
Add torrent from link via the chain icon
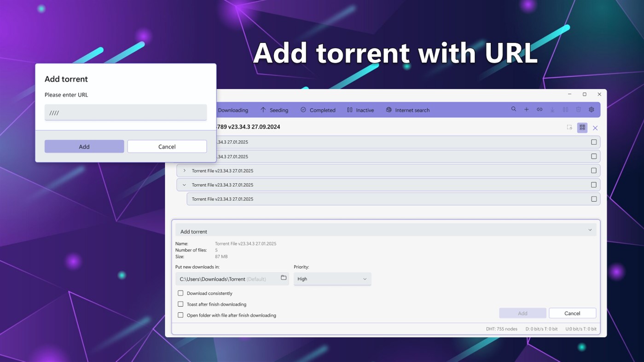pyautogui.click(x=539, y=109)
